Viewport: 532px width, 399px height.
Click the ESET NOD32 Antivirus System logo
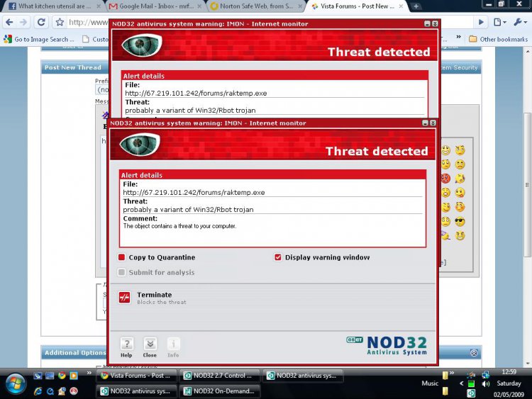coord(387,345)
